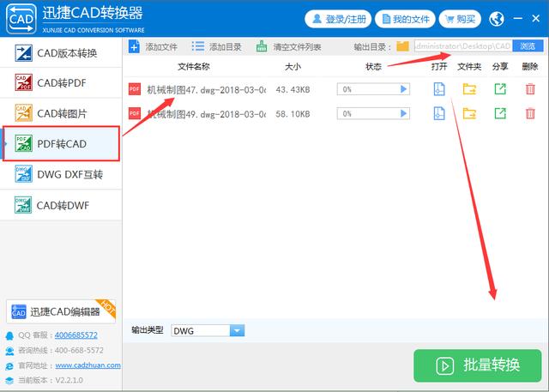The image size is (549, 392).
Task: Click DWG DXF互转 sidebar icon
Action: (x=23, y=174)
